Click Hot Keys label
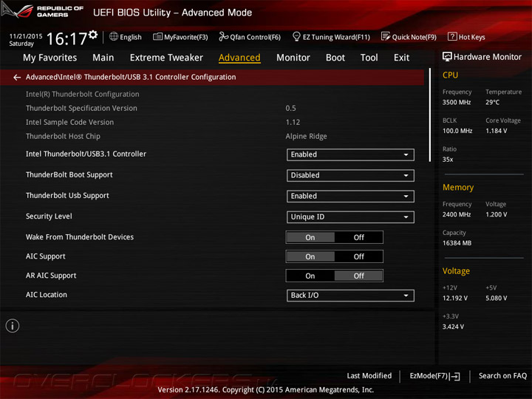Viewport: 532px width, 399px height. 472,37
